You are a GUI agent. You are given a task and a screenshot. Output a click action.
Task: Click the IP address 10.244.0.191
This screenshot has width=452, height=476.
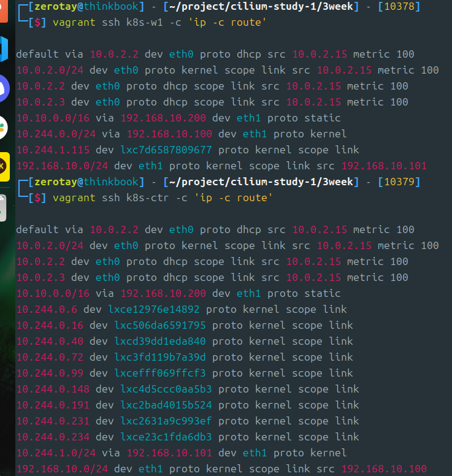(x=53, y=405)
